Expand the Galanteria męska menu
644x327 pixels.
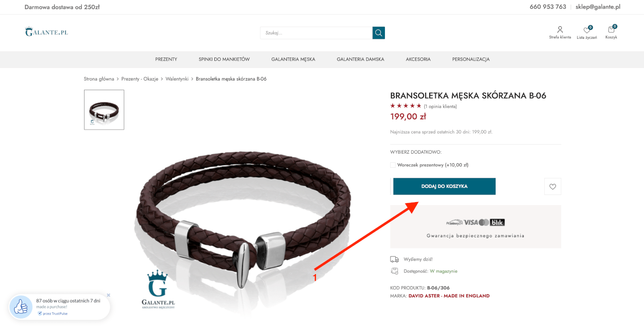tap(293, 59)
